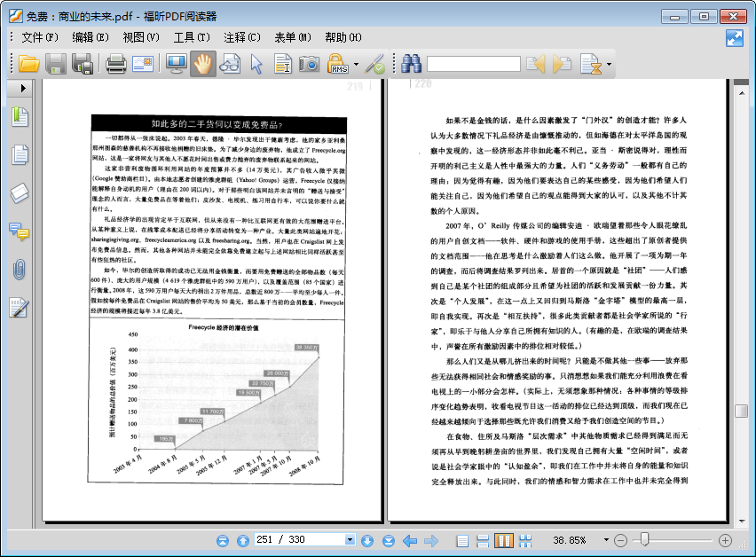Switch to continuous page layout
Viewport: 756px width, 557px height.
pos(483,541)
